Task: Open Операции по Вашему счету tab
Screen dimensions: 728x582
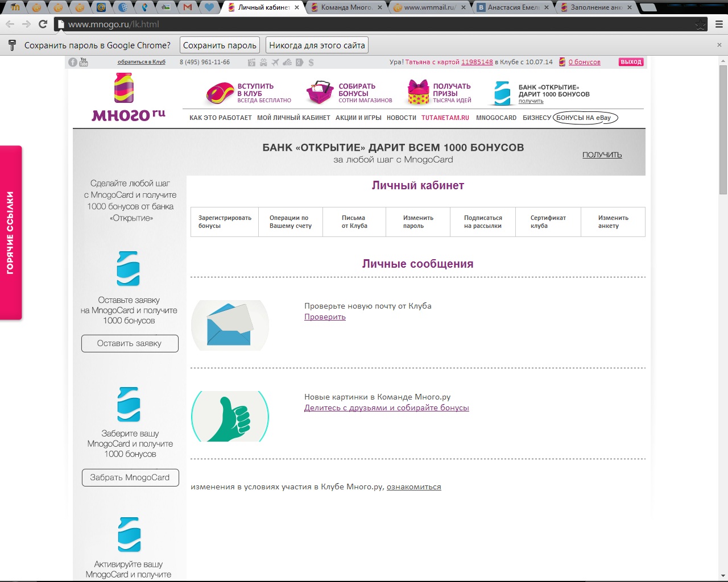Action: click(x=291, y=222)
